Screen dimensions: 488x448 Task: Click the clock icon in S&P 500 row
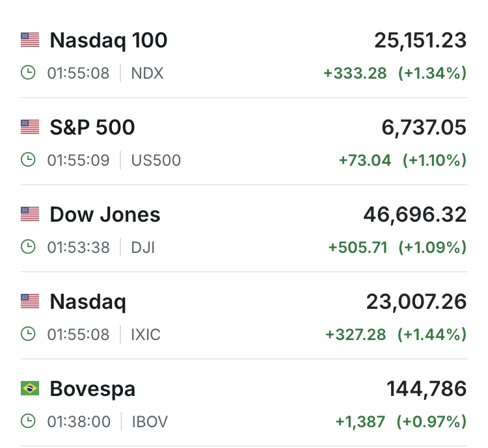28,160
